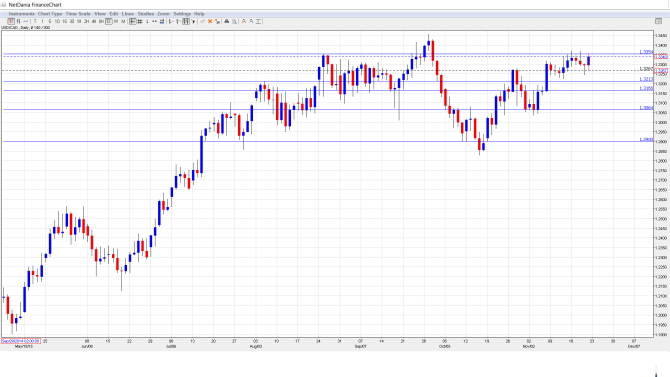Open the Edit menu
Viewport: 670px width, 377px height.
114,14
